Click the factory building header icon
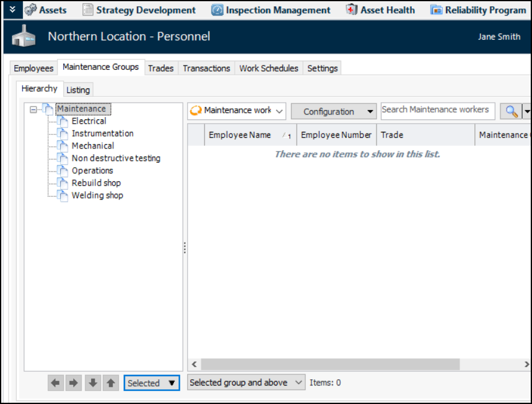 pos(24,36)
